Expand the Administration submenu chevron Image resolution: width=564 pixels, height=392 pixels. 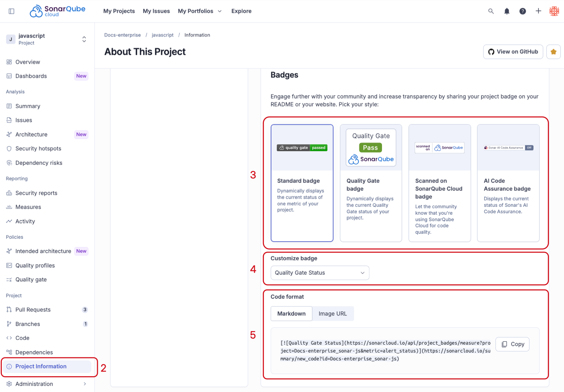[85, 384]
